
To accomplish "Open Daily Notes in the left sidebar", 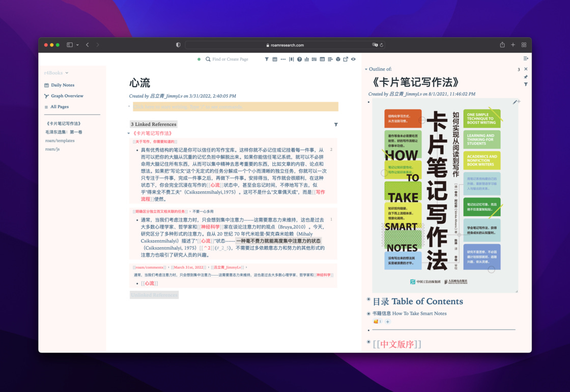I will click(59, 85).
